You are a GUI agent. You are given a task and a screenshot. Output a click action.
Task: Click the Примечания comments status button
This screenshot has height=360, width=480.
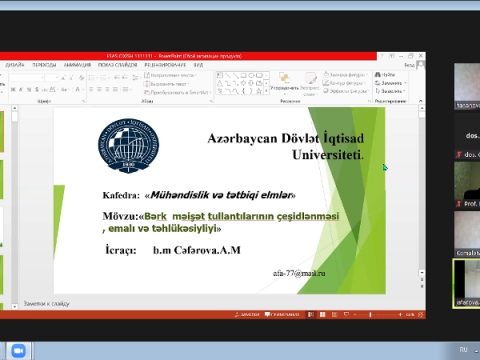282,314
